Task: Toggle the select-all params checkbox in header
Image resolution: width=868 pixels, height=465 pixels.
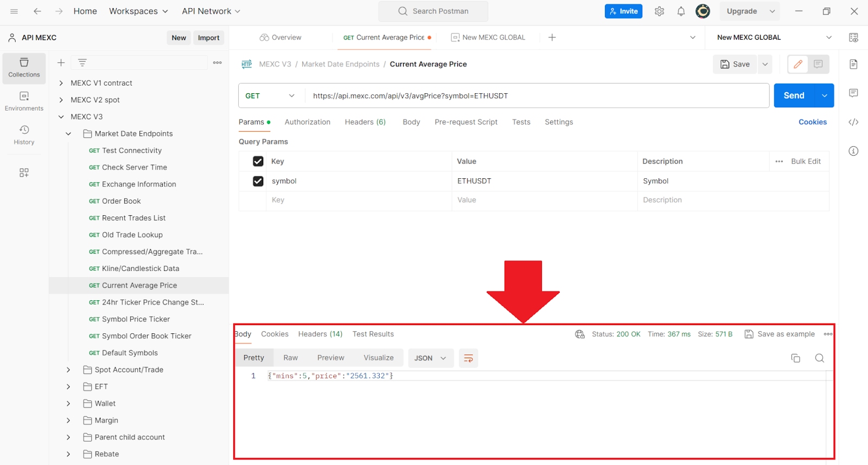Action: click(258, 162)
